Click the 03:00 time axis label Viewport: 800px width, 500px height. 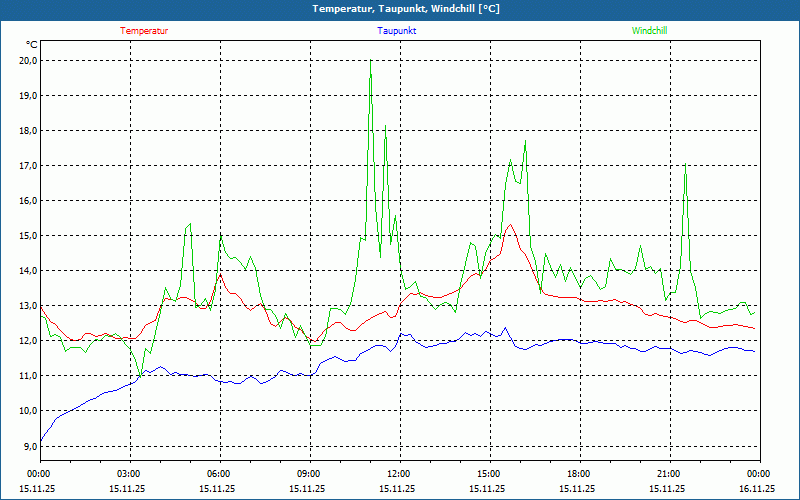pos(129,474)
